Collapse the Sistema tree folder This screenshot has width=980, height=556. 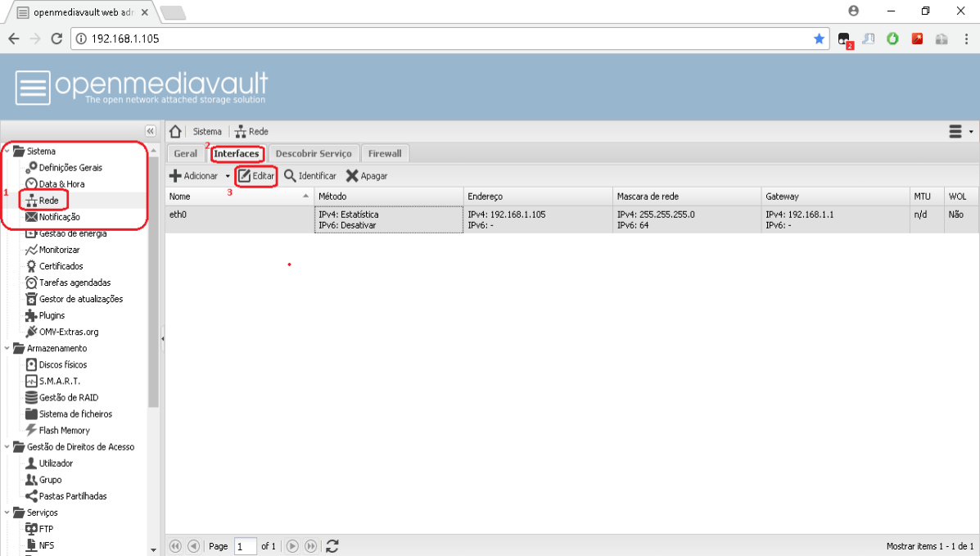point(7,151)
